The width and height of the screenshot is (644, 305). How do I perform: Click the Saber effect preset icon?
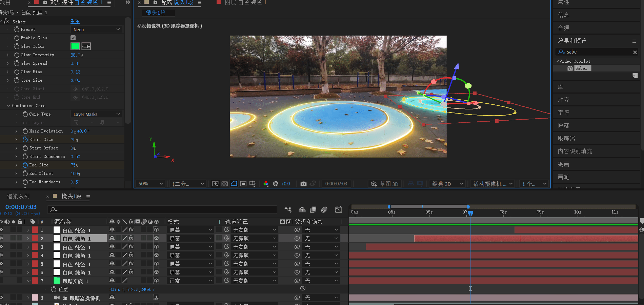click(x=570, y=68)
